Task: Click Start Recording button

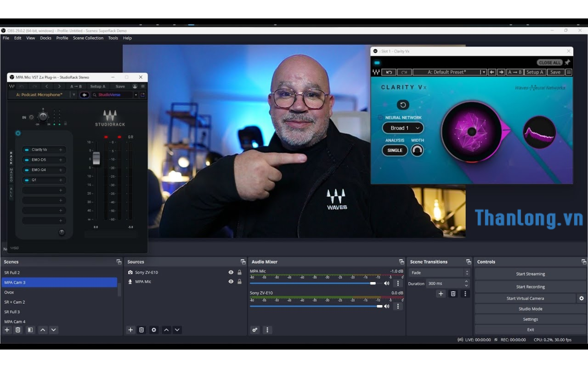Action: tap(530, 287)
